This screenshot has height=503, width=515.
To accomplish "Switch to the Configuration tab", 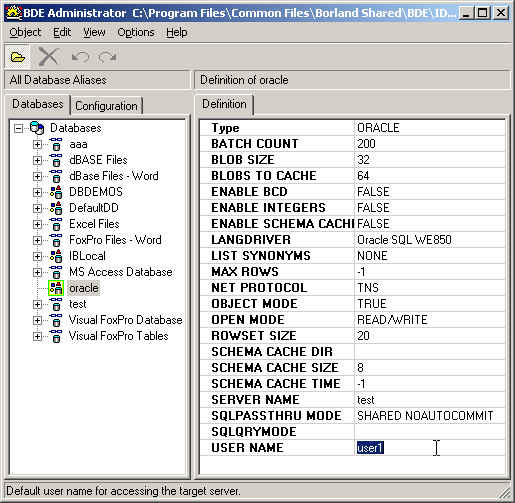I will [x=106, y=106].
